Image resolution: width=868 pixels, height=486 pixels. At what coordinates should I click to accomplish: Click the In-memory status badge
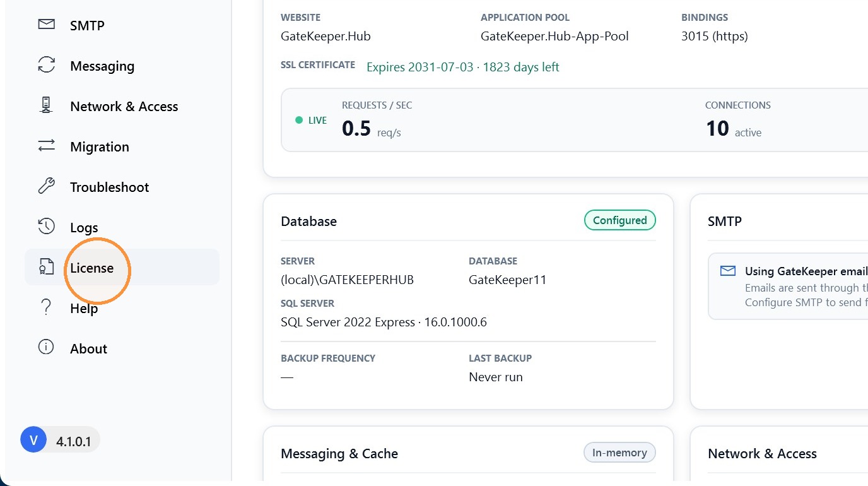(x=620, y=453)
